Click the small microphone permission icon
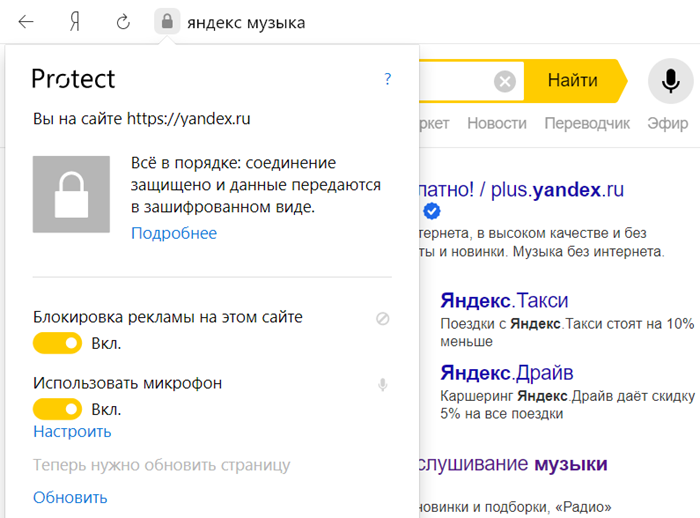The image size is (700, 518). 383,384
